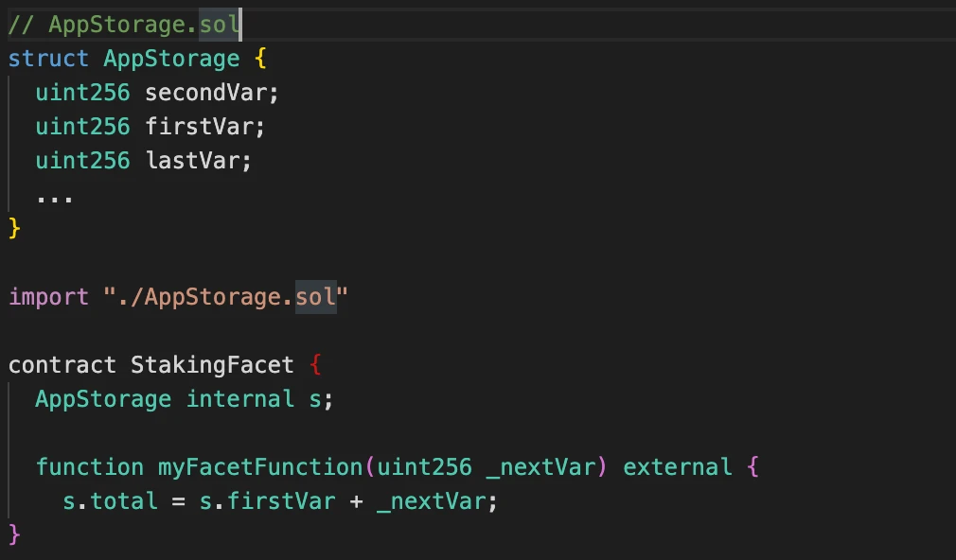Viewport: 956px width, 560px height.
Task: Click the struct keyword
Action: [x=48, y=59]
